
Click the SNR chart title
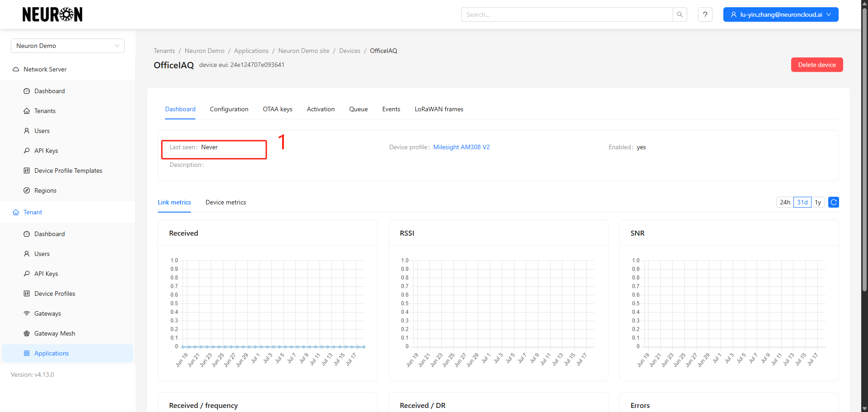637,233
